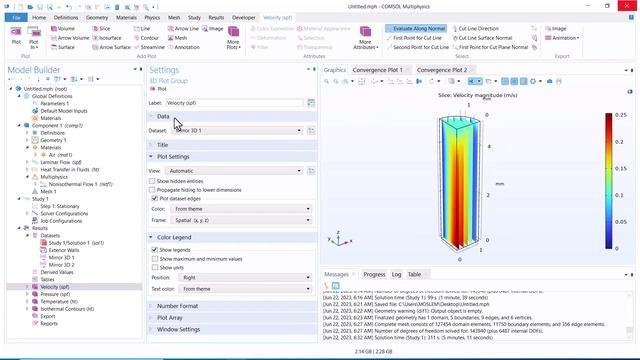This screenshot has height=360, width=640.
Task: Select Second Point for Cut Line
Action: click(418, 47)
